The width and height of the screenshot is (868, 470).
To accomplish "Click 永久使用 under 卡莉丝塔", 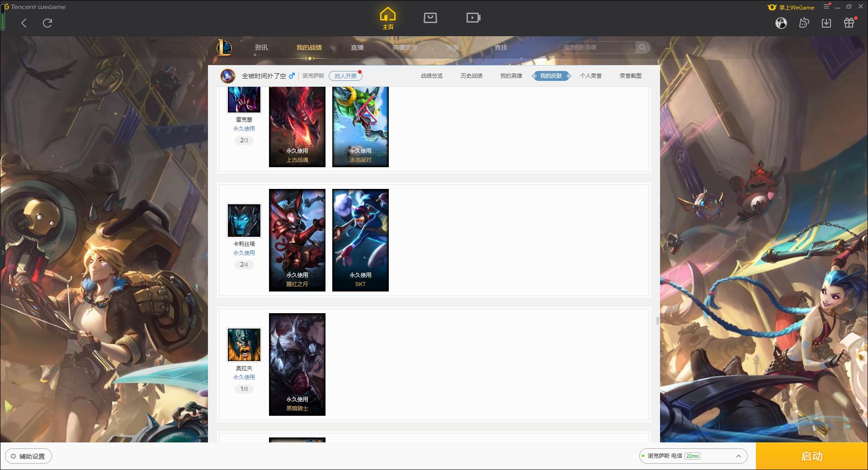I will pos(244,253).
